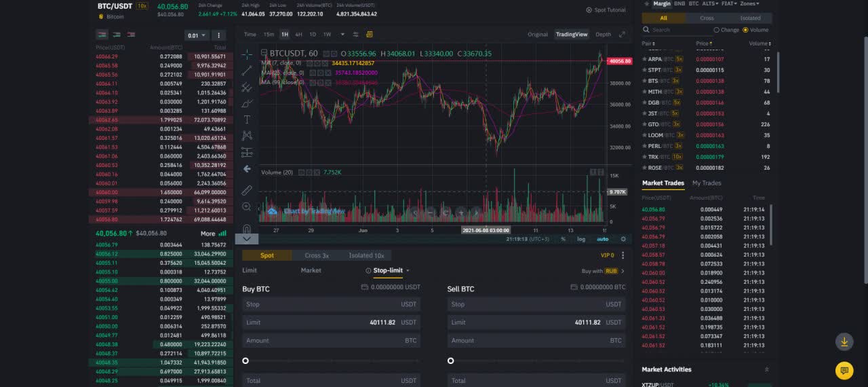Viewport: 868px width, 387px height.
Task: Open the ALTS markets dropdown
Action: [x=710, y=3]
